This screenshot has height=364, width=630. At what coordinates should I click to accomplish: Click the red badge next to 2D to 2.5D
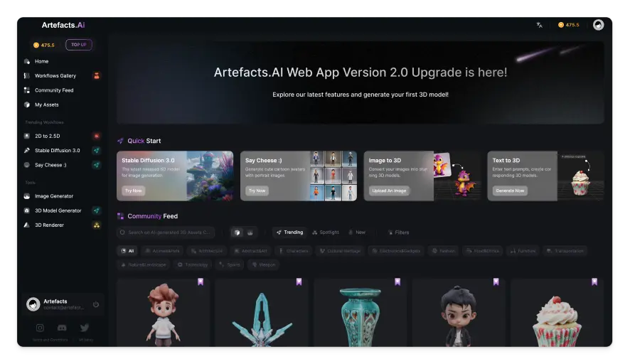point(97,136)
